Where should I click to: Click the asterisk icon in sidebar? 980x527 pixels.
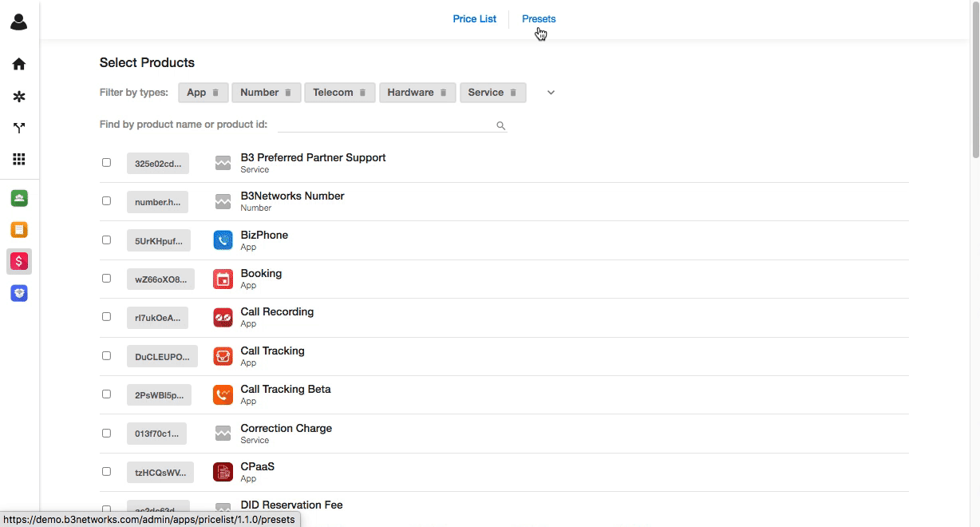[x=19, y=97]
